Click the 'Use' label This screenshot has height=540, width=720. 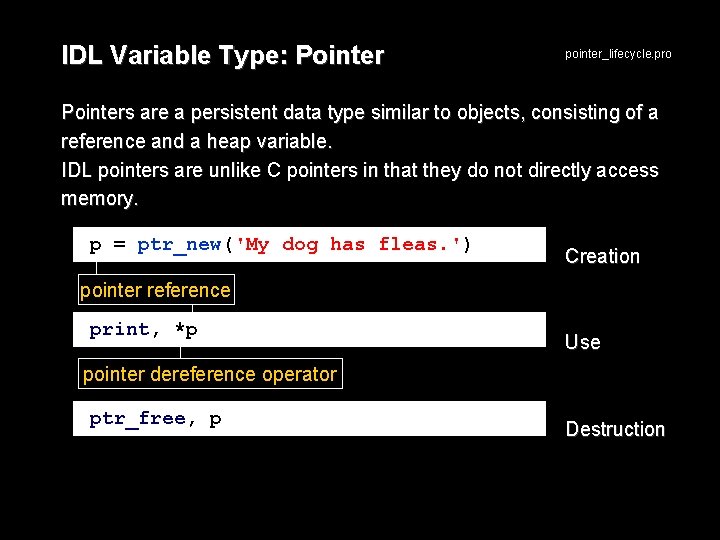[583, 342]
